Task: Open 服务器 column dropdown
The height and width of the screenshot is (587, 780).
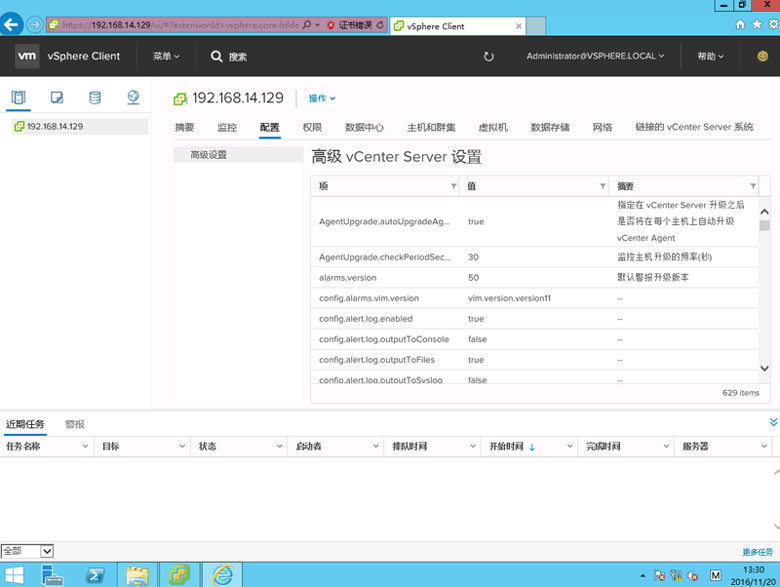Action: pos(764,446)
